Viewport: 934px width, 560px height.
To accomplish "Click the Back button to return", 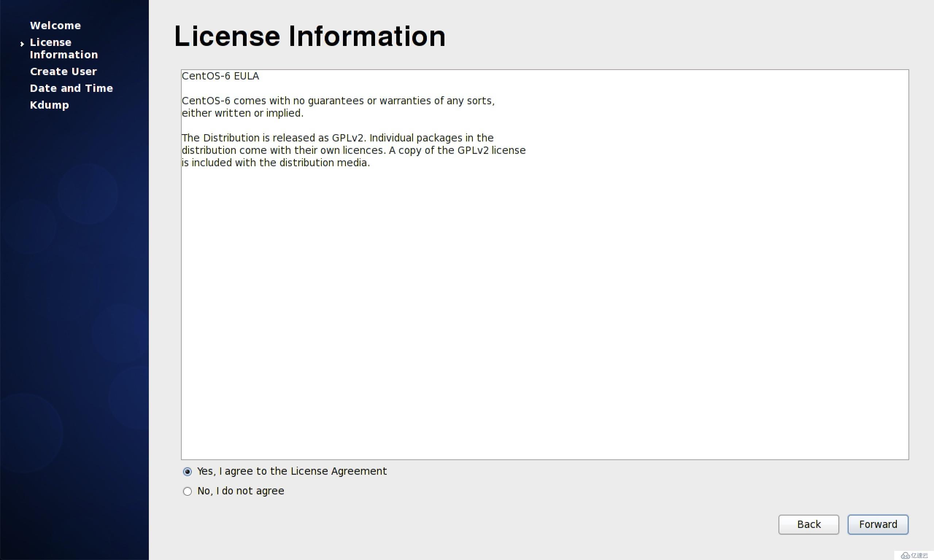I will tap(808, 524).
